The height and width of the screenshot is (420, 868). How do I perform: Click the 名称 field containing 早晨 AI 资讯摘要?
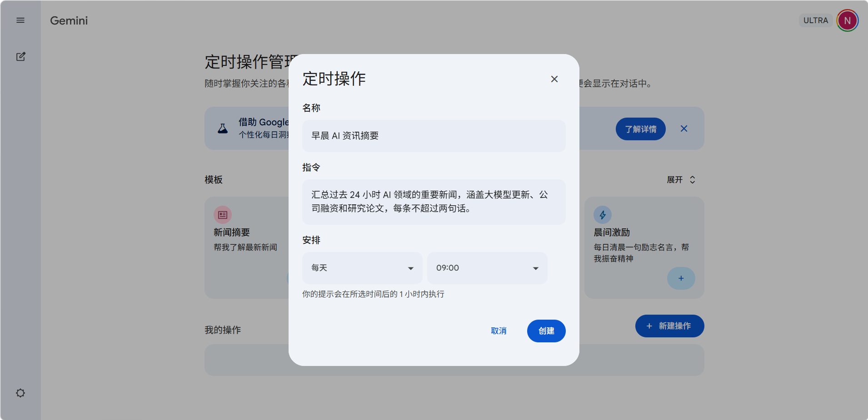(x=434, y=136)
